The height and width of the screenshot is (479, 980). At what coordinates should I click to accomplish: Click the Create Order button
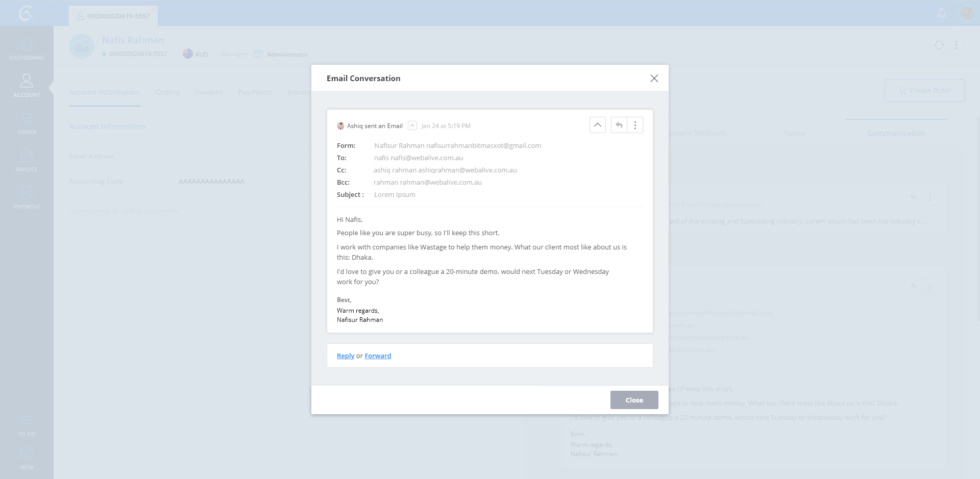click(x=924, y=90)
